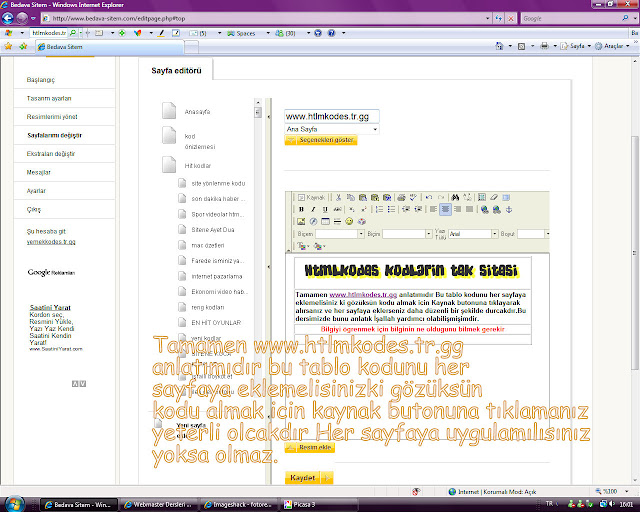Open Picasa 3 from the taskbar
This screenshot has height=512, width=640.
[x=320, y=505]
